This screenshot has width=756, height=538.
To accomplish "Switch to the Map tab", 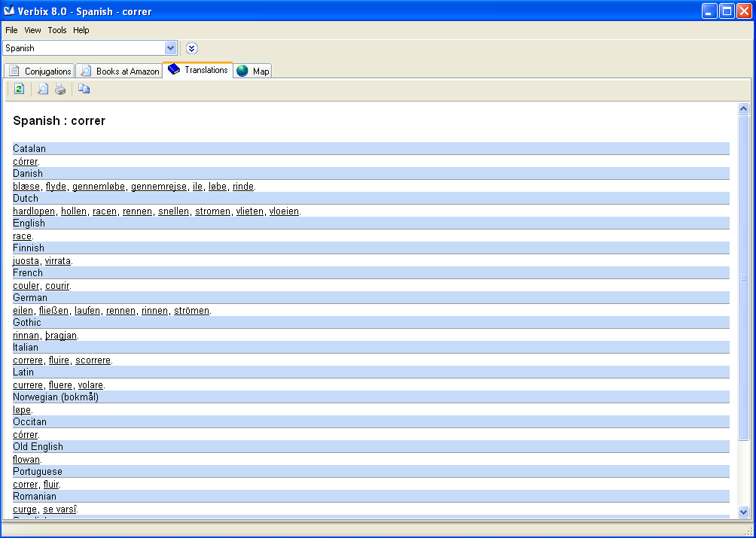I will 253,71.
